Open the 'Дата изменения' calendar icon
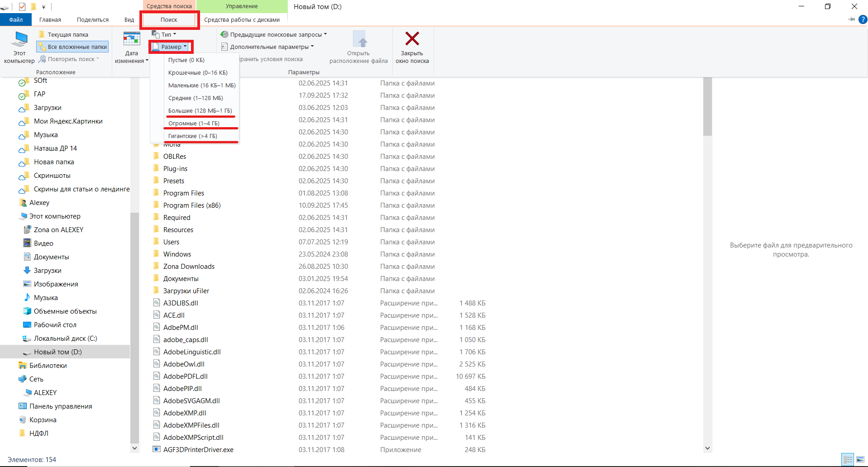Image resolution: width=868 pixels, height=467 pixels. [132, 39]
